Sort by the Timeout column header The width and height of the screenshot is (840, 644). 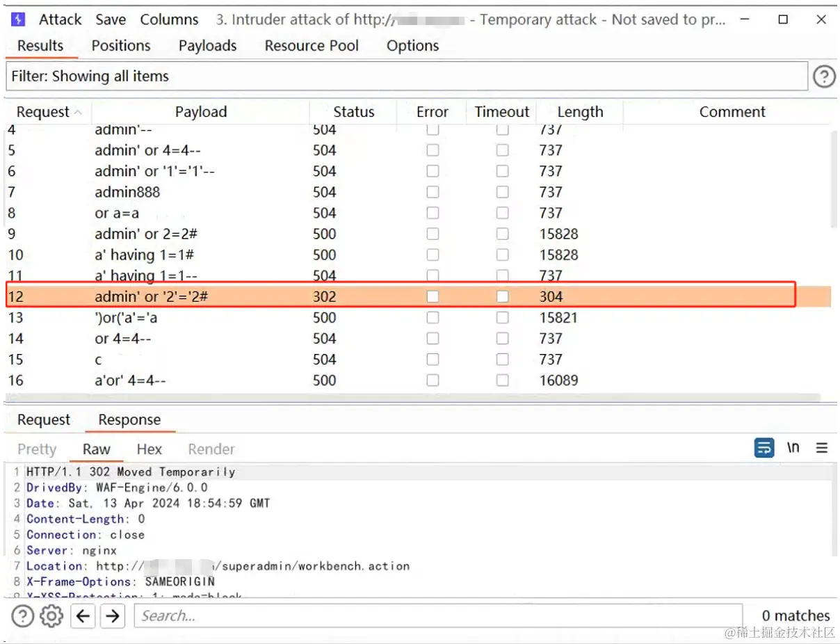[x=502, y=112]
